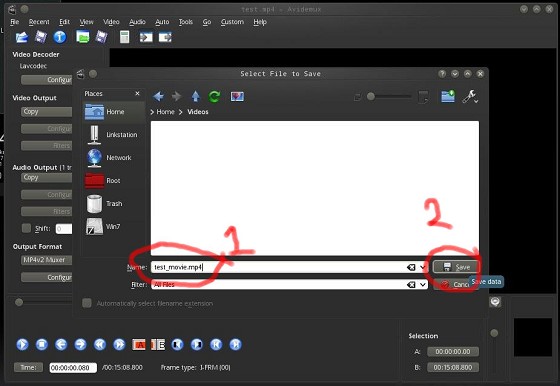Jump to previous keyframe
This screenshot has height=386, width=560.
(x=100, y=345)
